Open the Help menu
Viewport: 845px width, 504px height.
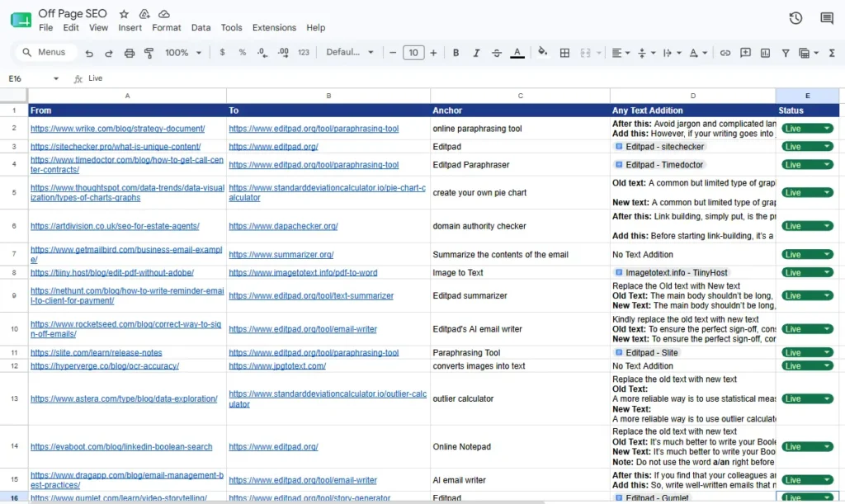pos(316,27)
